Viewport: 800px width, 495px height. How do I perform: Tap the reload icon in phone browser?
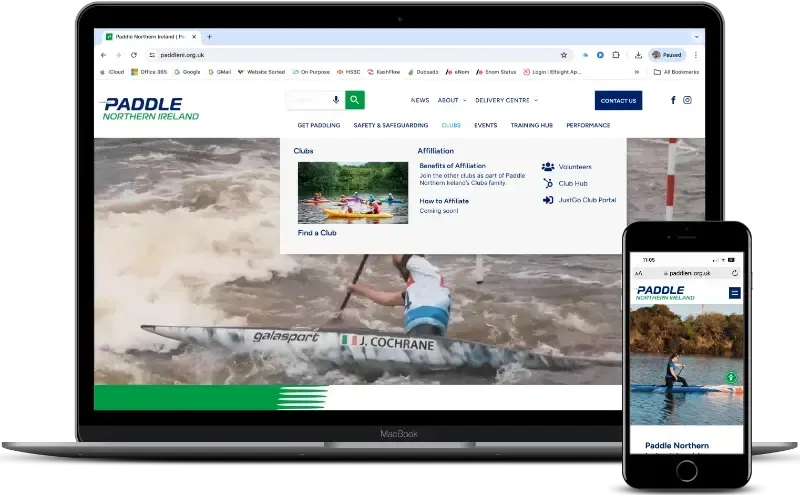click(735, 273)
